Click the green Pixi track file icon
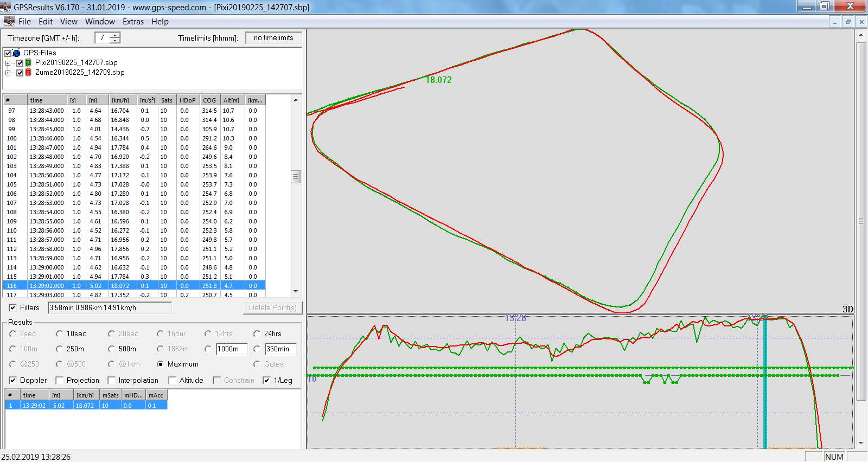The height and width of the screenshot is (462, 868). click(x=28, y=62)
